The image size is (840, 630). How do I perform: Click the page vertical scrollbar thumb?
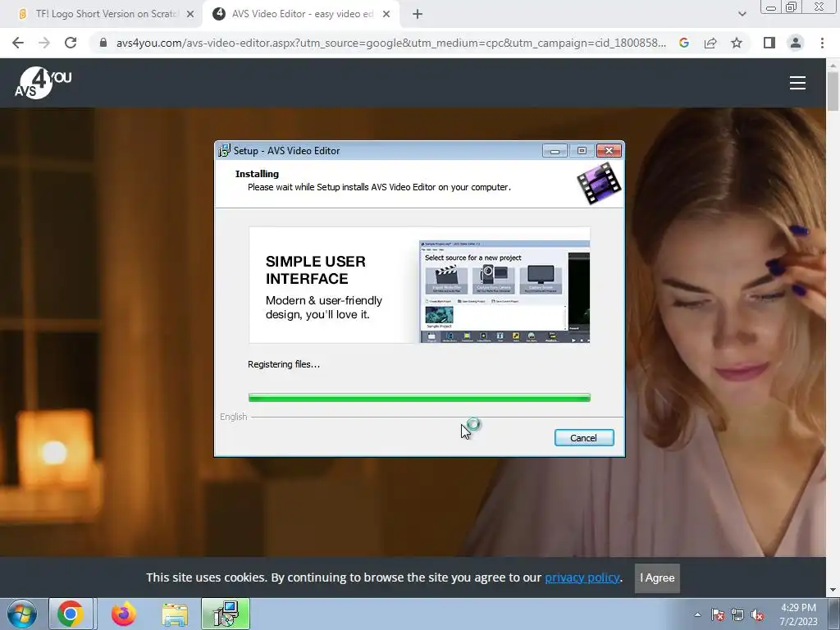(x=833, y=91)
